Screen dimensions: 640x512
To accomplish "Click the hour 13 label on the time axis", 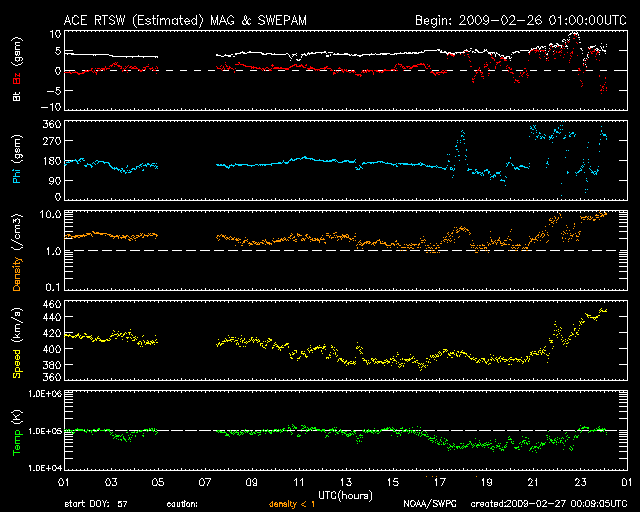I will tap(345, 483).
